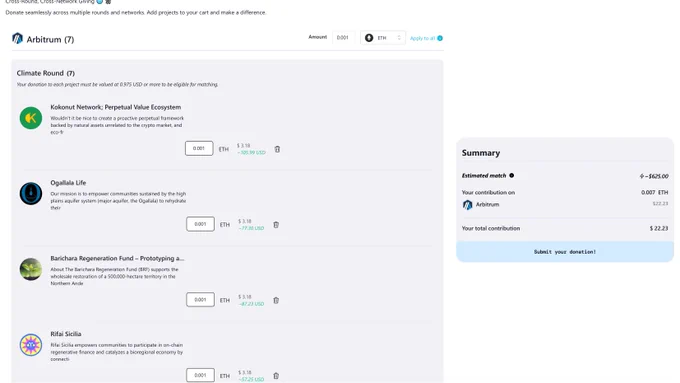Remove Rifai Sicilia using the trash icon
The image size is (680, 383).
point(276,376)
